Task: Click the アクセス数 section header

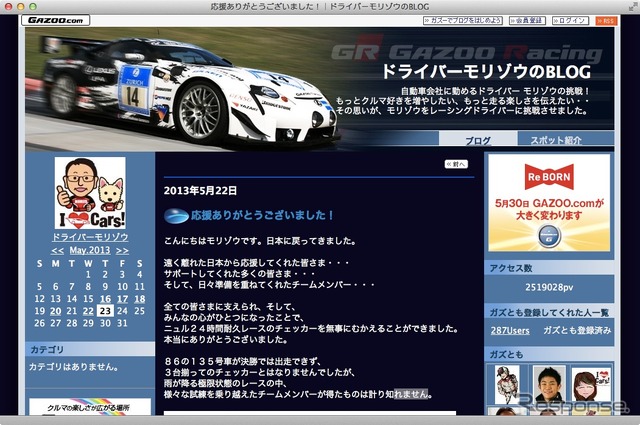Action: 549,268
